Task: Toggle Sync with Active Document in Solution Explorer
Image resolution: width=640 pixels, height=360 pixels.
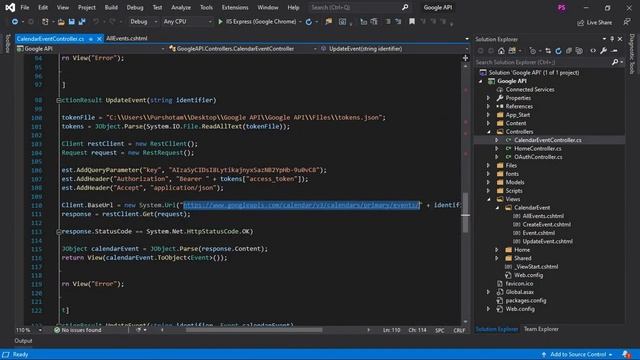Action: (x=548, y=51)
